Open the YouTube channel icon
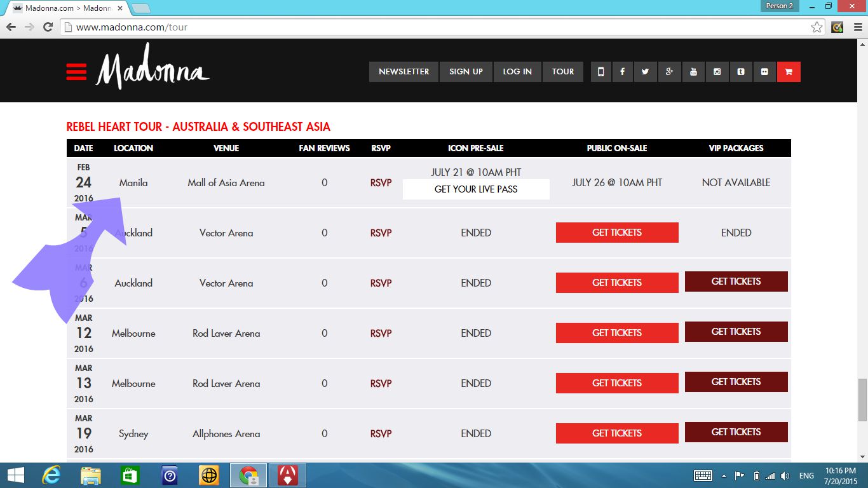868x488 pixels. pos(693,72)
